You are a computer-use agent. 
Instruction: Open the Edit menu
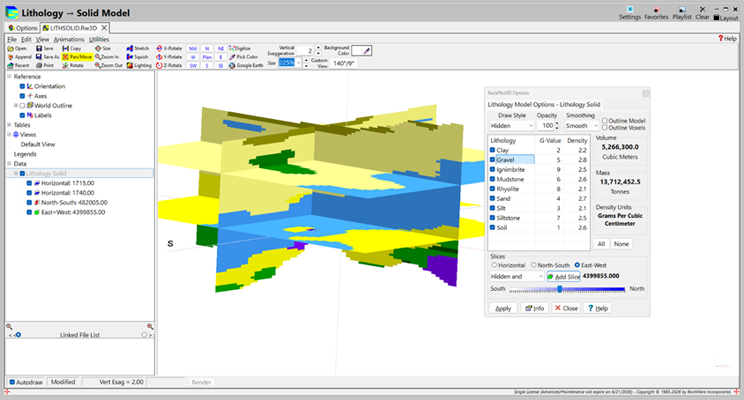tap(26, 39)
